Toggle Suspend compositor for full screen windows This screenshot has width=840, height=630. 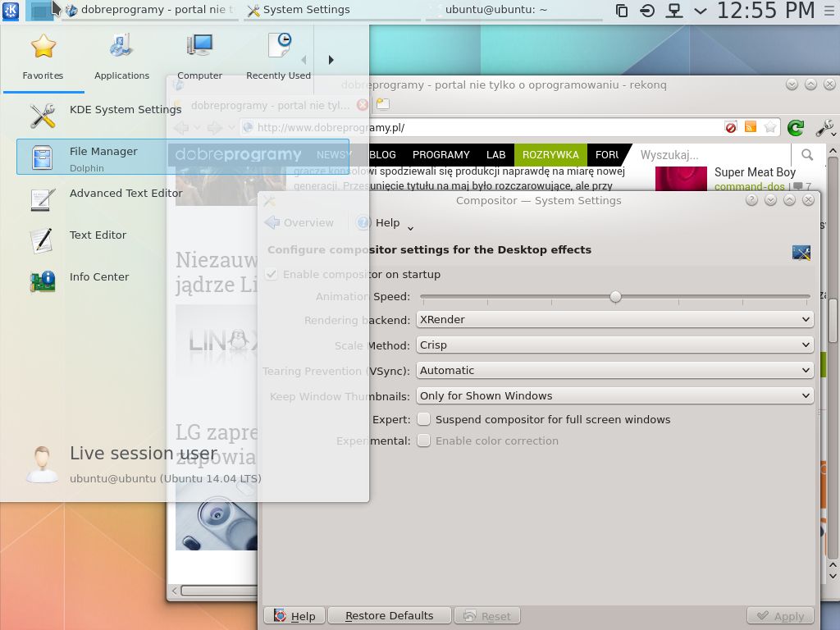click(424, 419)
